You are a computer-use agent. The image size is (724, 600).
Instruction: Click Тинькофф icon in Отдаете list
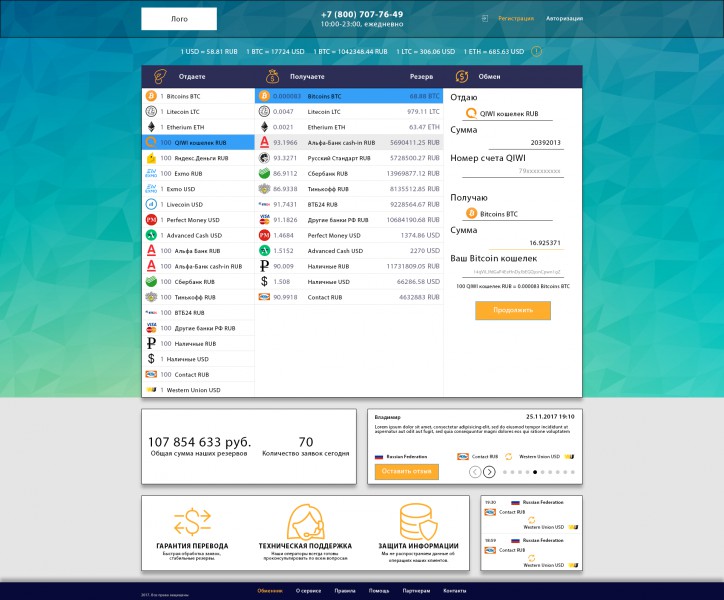[151, 297]
